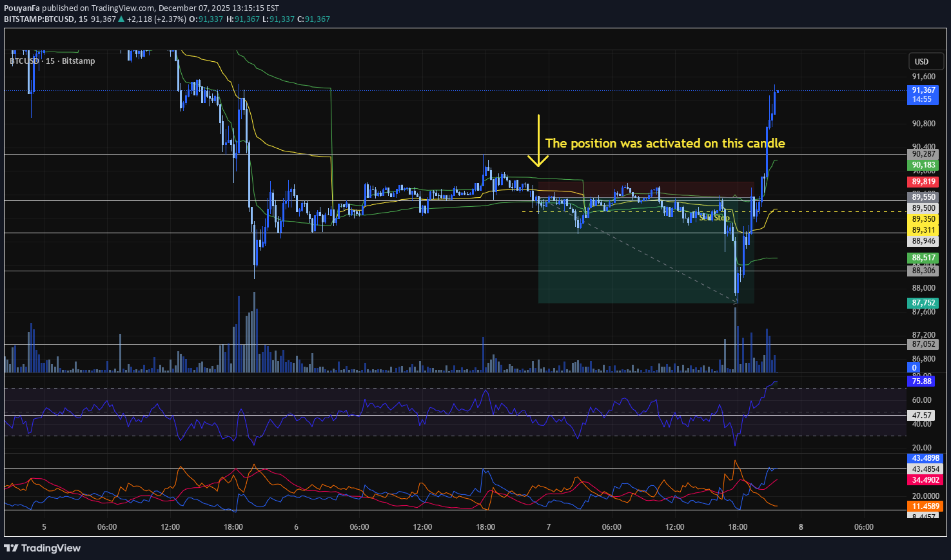The image size is (951, 560).
Task: Click the red 89,819 price tag
Action: click(x=922, y=182)
